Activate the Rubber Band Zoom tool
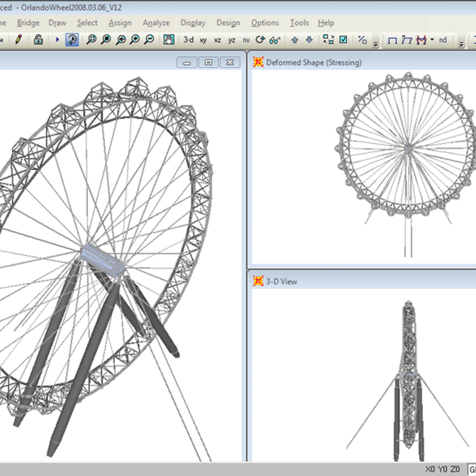The width and height of the screenshot is (476, 476). [91, 39]
